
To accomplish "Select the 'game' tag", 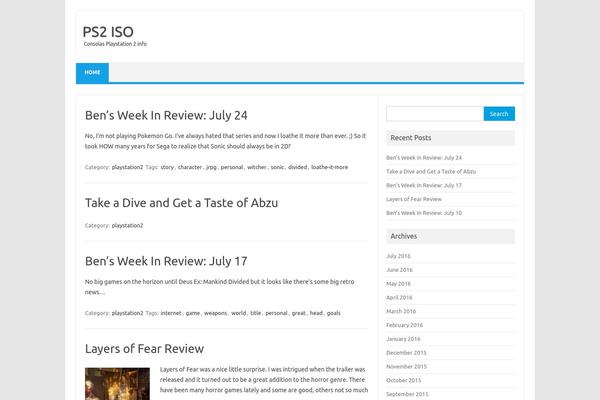I will [193, 313].
